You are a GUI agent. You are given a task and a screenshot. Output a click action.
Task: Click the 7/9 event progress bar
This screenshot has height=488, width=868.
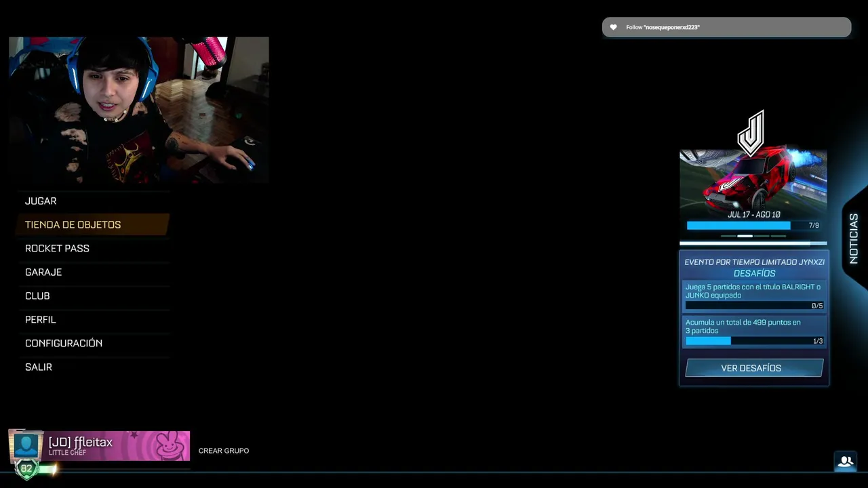coord(753,226)
